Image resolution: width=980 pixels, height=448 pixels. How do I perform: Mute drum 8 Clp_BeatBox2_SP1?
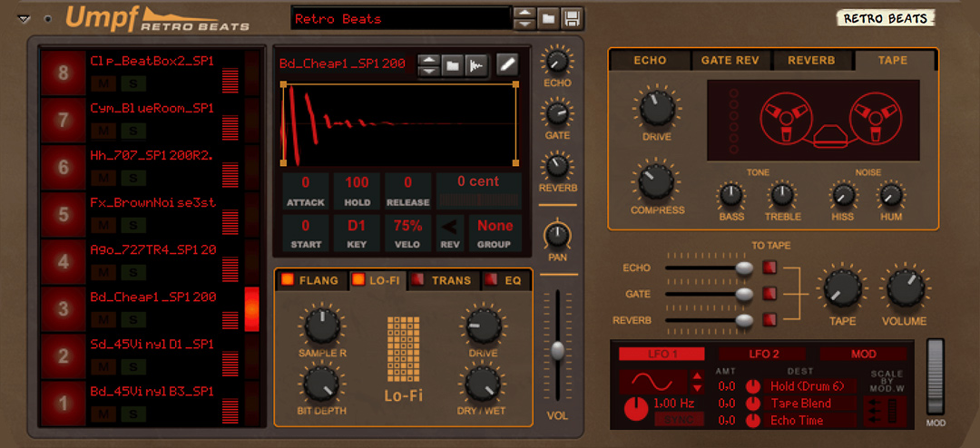[103, 83]
